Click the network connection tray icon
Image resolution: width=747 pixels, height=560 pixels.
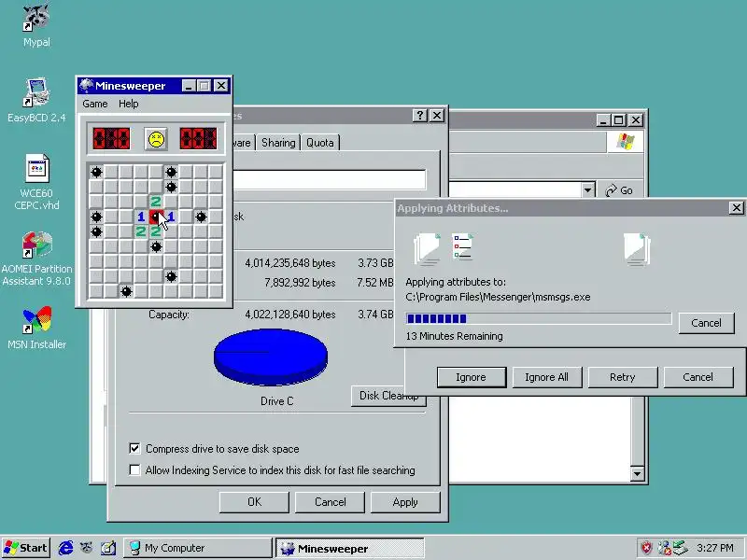click(663, 548)
